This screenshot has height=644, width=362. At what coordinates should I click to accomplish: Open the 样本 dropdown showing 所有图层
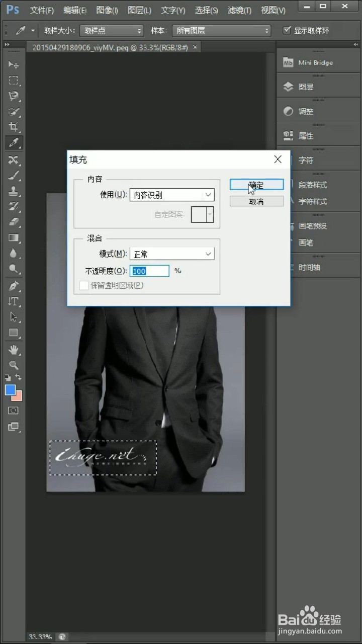click(x=221, y=31)
